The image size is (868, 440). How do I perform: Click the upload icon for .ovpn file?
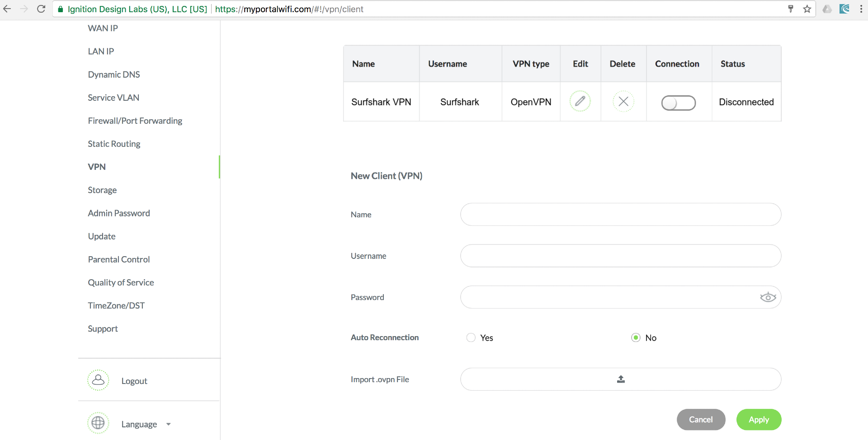[621, 379]
